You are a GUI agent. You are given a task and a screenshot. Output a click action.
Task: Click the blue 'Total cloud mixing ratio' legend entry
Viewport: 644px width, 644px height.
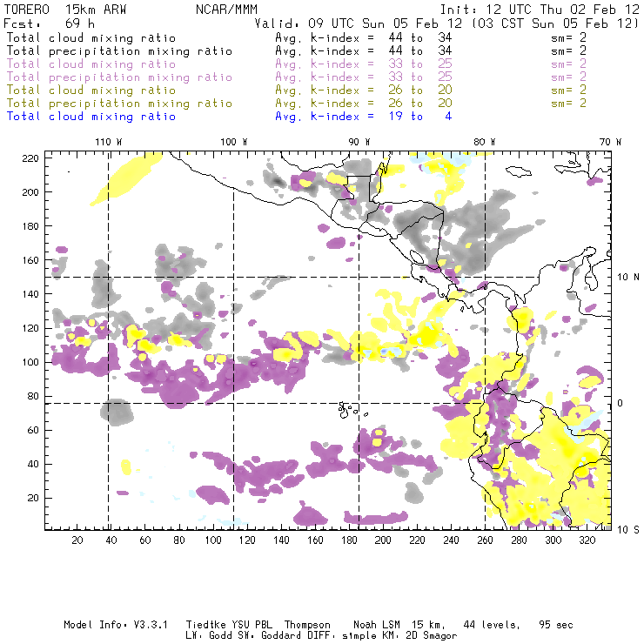pos(91,117)
